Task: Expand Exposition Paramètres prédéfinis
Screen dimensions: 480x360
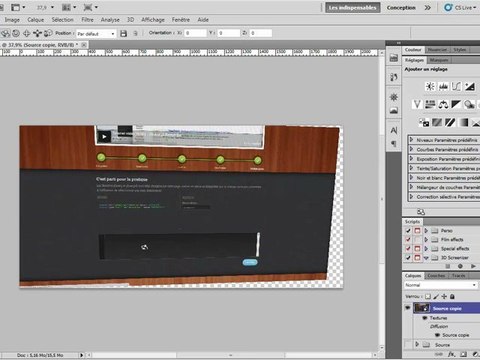Action: (411, 159)
